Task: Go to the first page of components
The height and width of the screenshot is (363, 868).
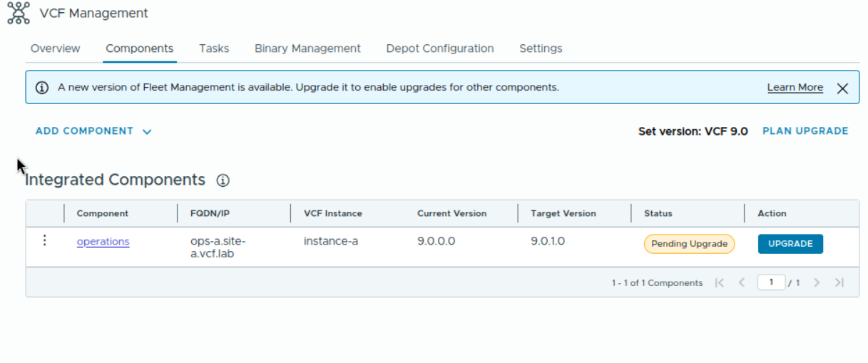Action: [x=720, y=283]
